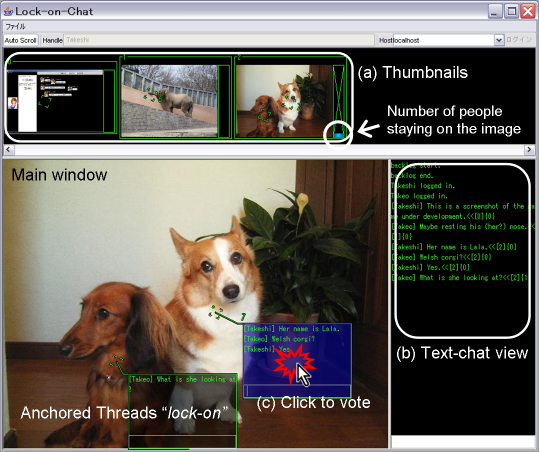Click the lock-on anchor marker on dachshund's neck
539x452 pixels.
[117, 360]
